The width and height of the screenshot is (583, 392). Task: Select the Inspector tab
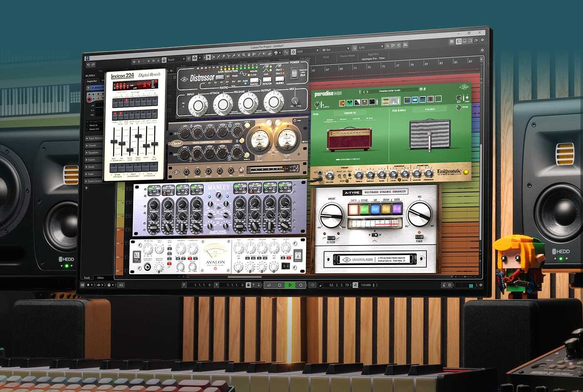tap(92, 81)
